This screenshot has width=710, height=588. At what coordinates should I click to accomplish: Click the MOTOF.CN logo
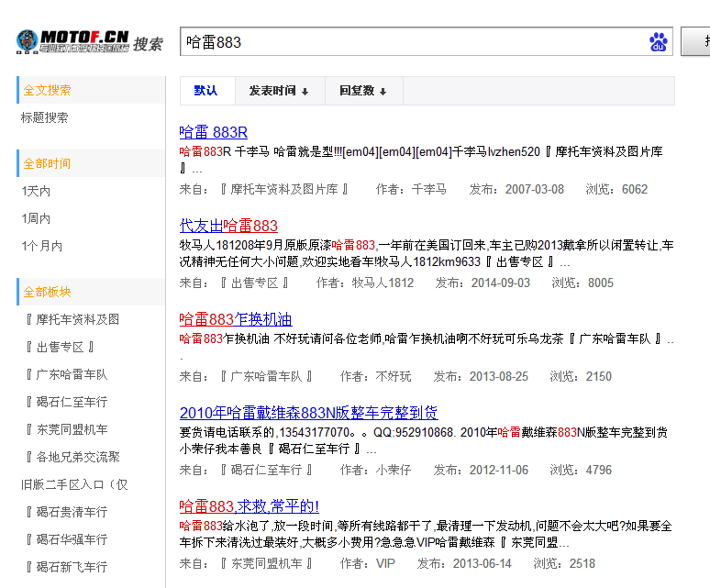pyautogui.click(x=72, y=41)
